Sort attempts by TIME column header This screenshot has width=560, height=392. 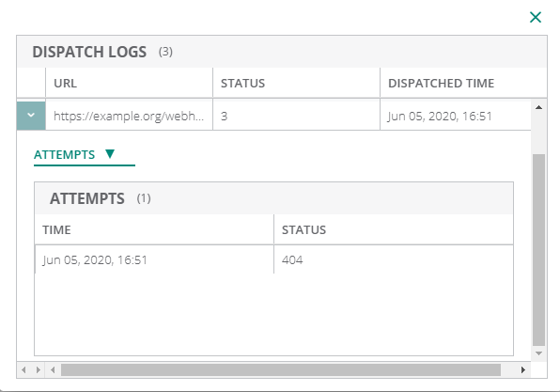point(154,229)
